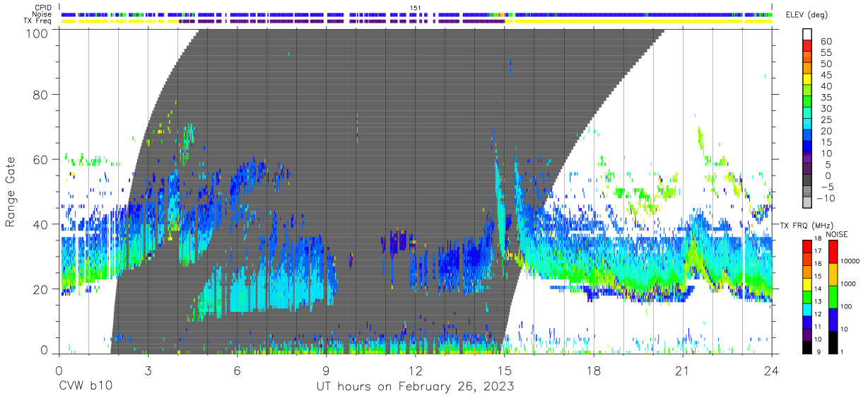Click the 24 tick on UT hours axis

771,370
